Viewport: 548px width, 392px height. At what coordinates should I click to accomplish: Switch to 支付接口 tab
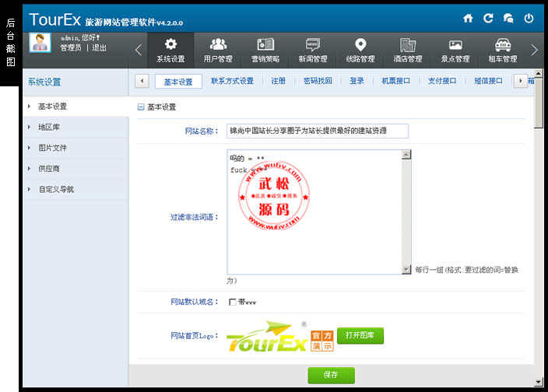[442, 81]
